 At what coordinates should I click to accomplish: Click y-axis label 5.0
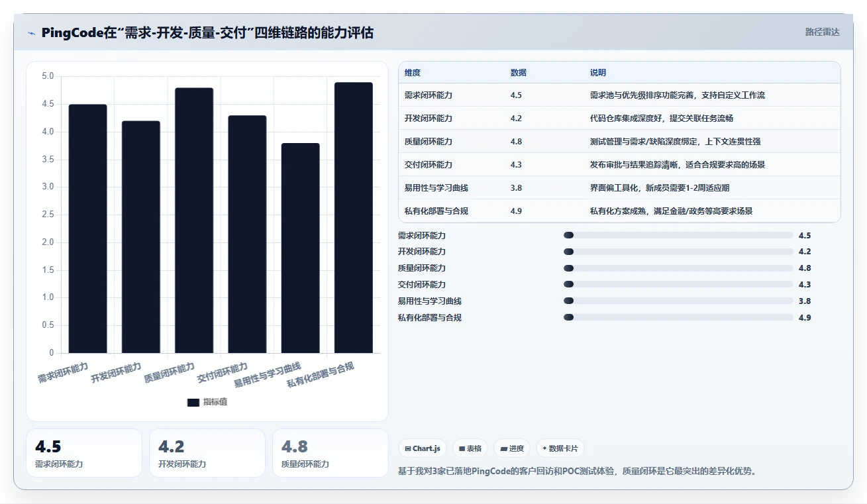pos(48,76)
